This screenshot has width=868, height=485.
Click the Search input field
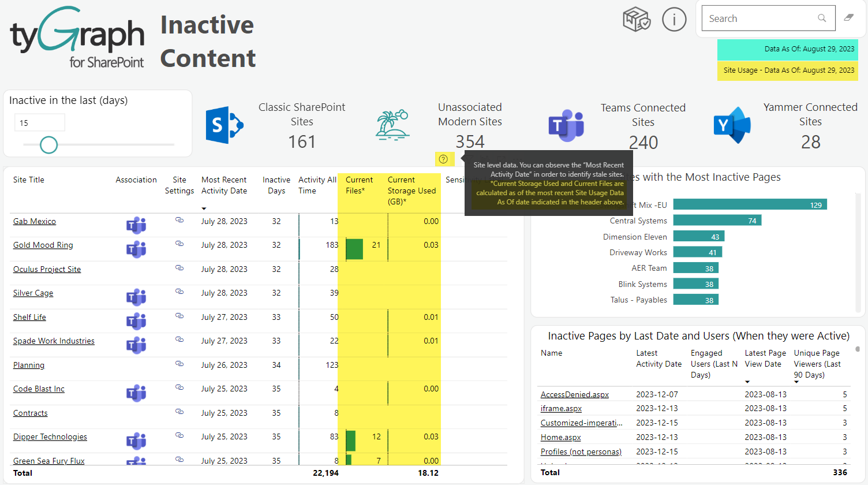[x=761, y=18]
